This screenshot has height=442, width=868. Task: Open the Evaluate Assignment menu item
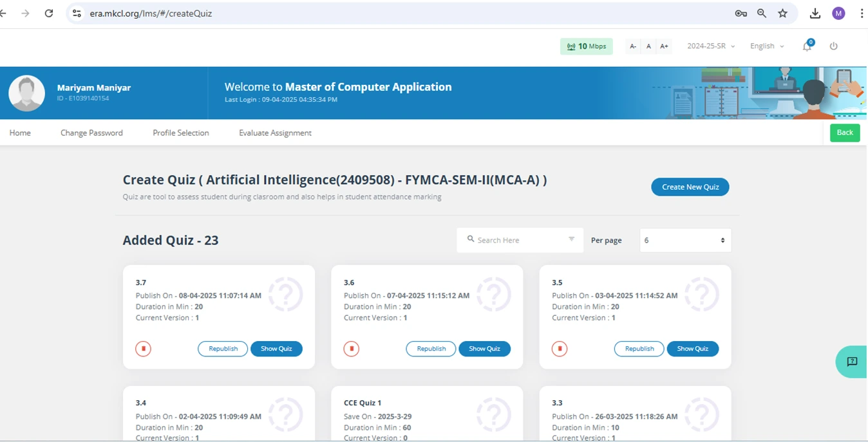(275, 133)
